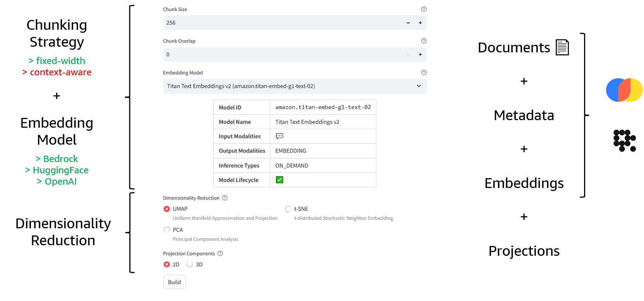Screen dimensions: 644x301
Task: Select the UMAP radio button
Action: click(167, 209)
